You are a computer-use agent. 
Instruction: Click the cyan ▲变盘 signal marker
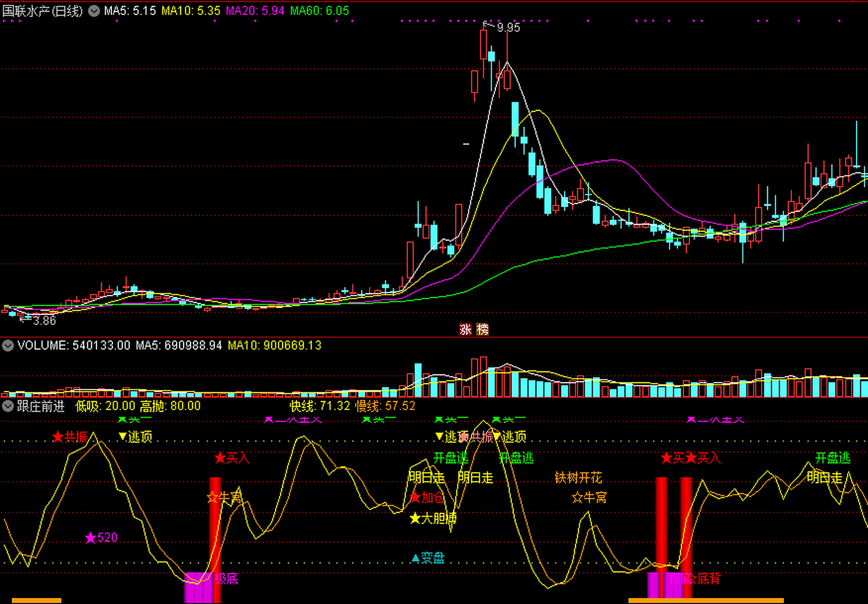[428, 558]
